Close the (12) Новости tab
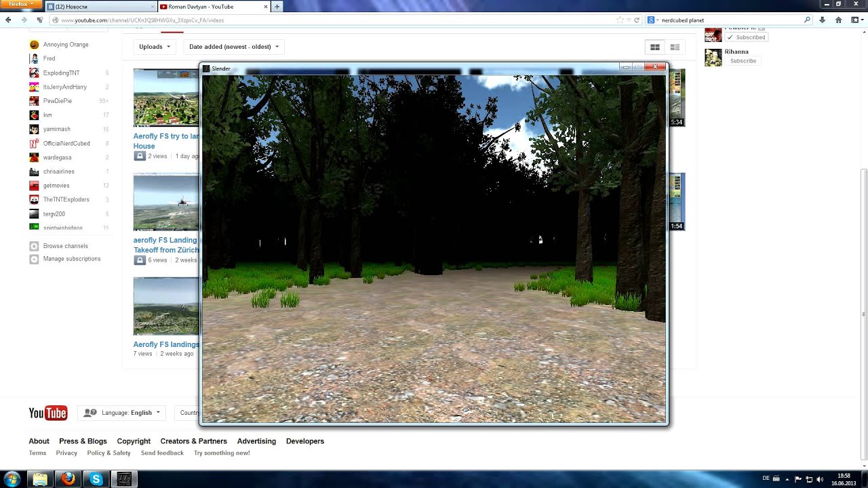The height and width of the screenshot is (488, 868). [x=152, y=7]
